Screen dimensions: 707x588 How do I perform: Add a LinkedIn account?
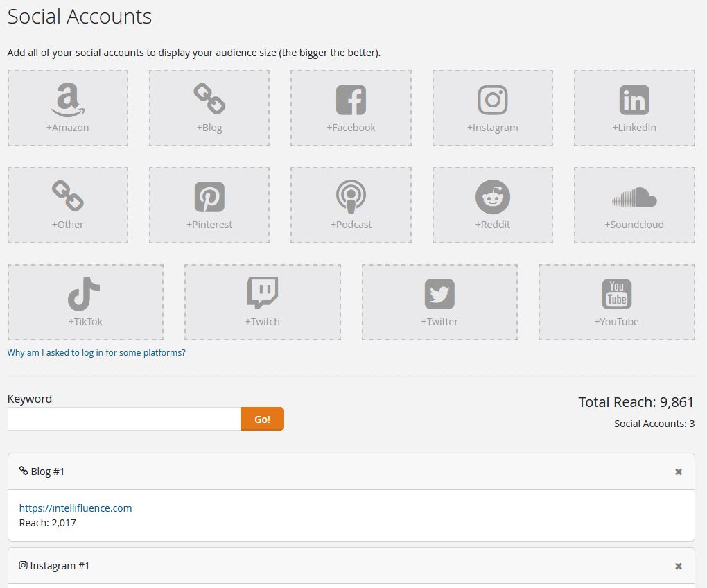point(634,108)
